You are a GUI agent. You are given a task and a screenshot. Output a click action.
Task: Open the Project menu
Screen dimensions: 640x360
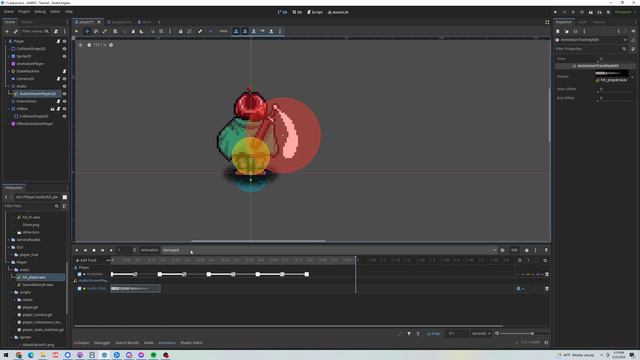(24, 12)
